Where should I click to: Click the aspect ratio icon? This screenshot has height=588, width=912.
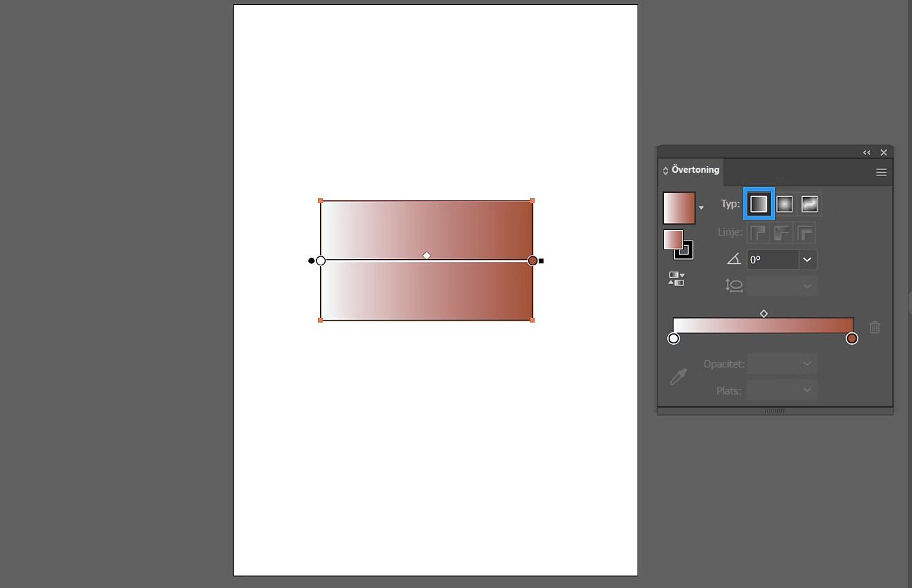(734, 285)
